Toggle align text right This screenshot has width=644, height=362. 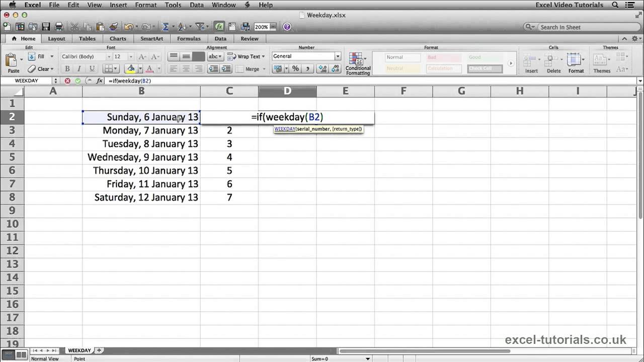tap(198, 69)
